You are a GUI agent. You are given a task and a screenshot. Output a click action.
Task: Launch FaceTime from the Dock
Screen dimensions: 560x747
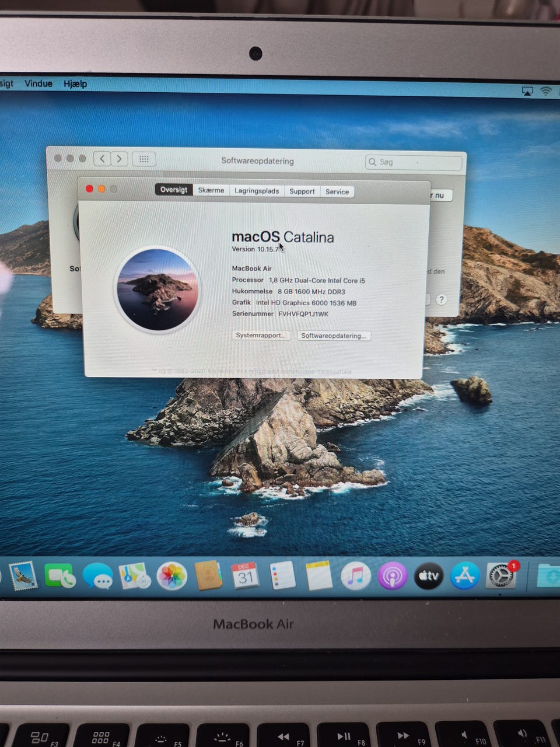pos(60,577)
